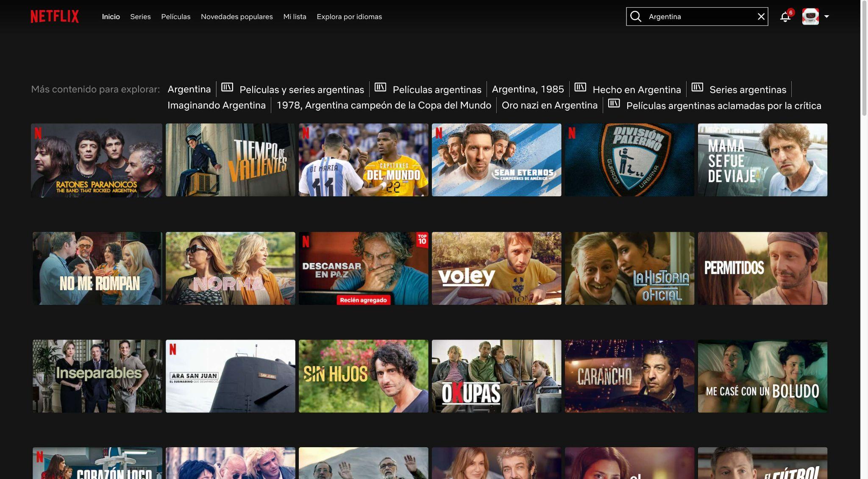Open 1978, Argentina campeón de la Copa link
Image resolution: width=868 pixels, height=479 pixels.
pos(384,106)
